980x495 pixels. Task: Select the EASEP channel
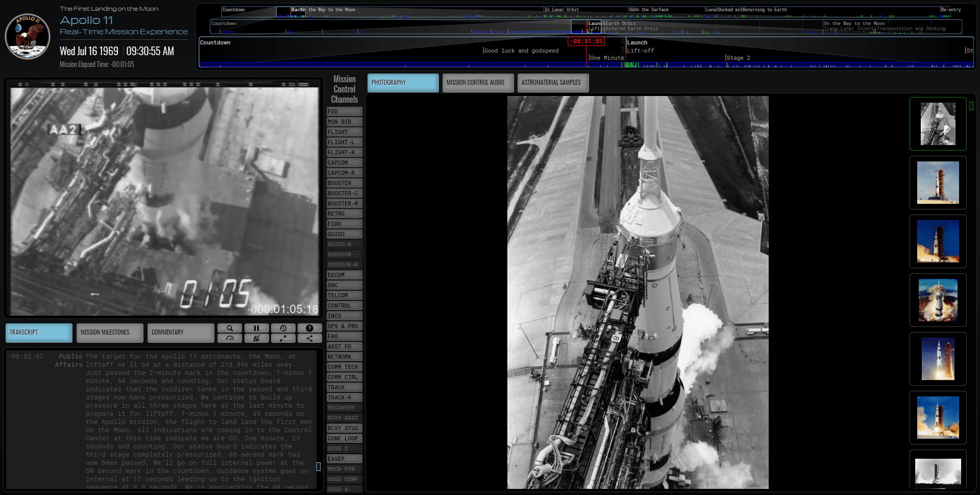(x=345, y=459)
